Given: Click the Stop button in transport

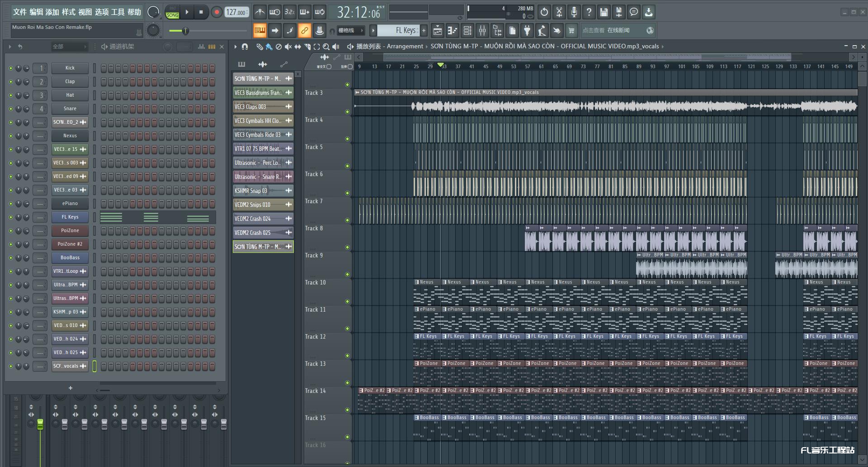Looking at the screenshot, I should (201, 12).
